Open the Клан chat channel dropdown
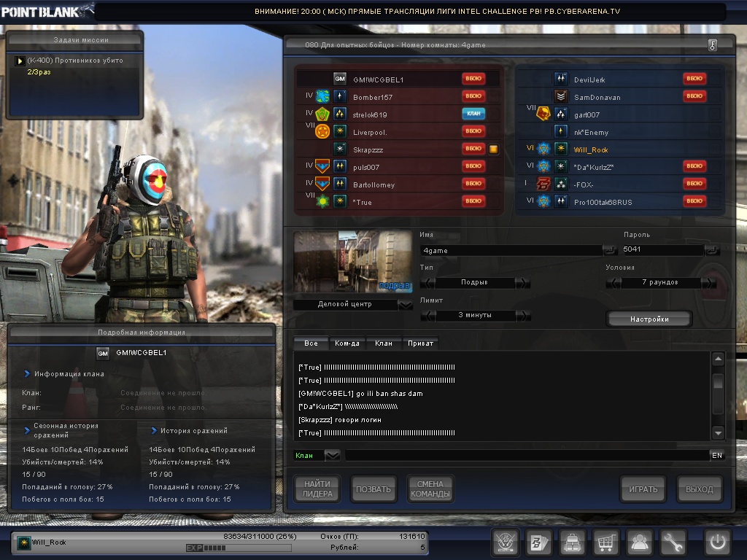This screenshot has height=560, width=747. 332,456
